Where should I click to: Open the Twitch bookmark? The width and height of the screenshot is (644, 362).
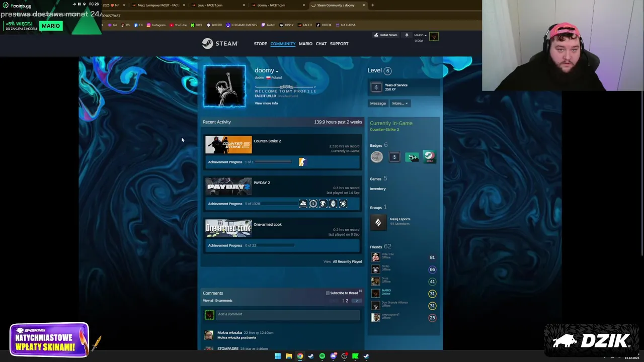coord(268,25)
